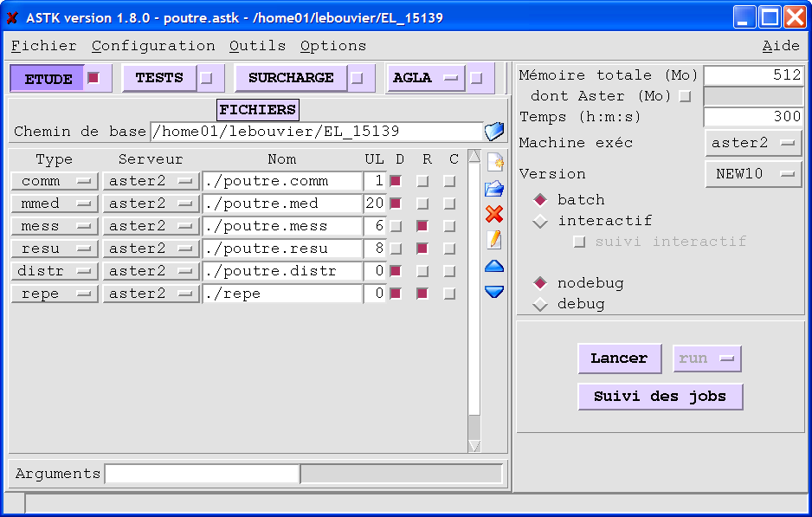Screen dimensions: 812x517
Task: Click the blue move-up arrow icon
Action: point(494,266)
